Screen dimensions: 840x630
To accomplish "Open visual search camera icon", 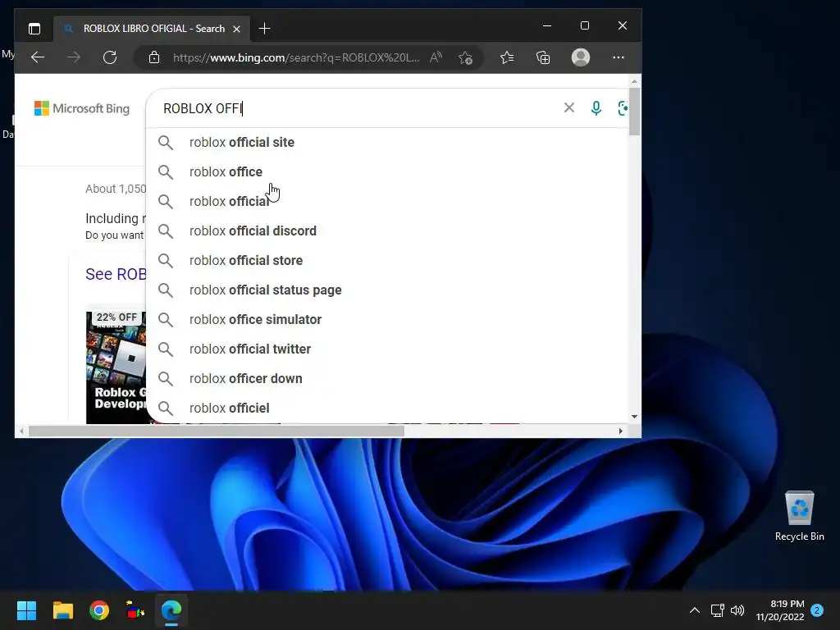I will point(623,108).
